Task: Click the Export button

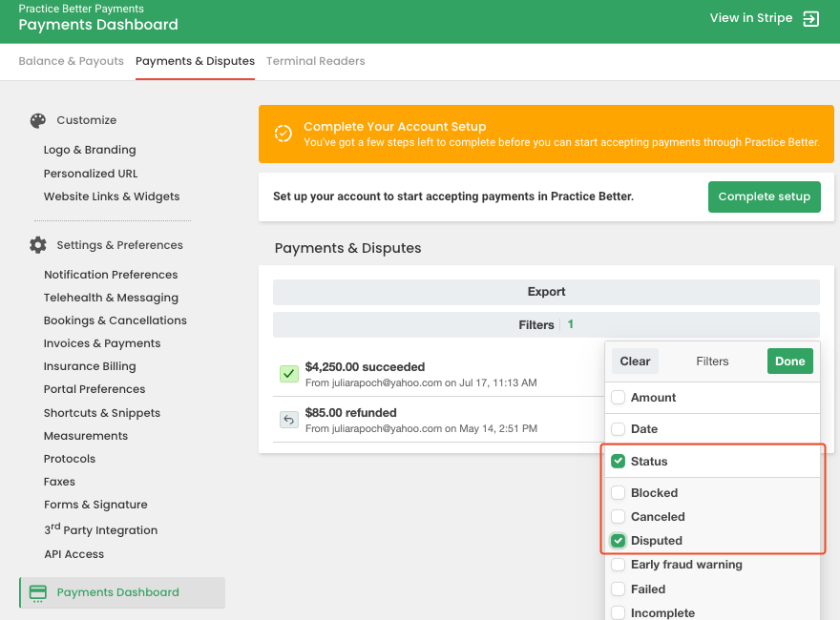Action: click(546, 292)
